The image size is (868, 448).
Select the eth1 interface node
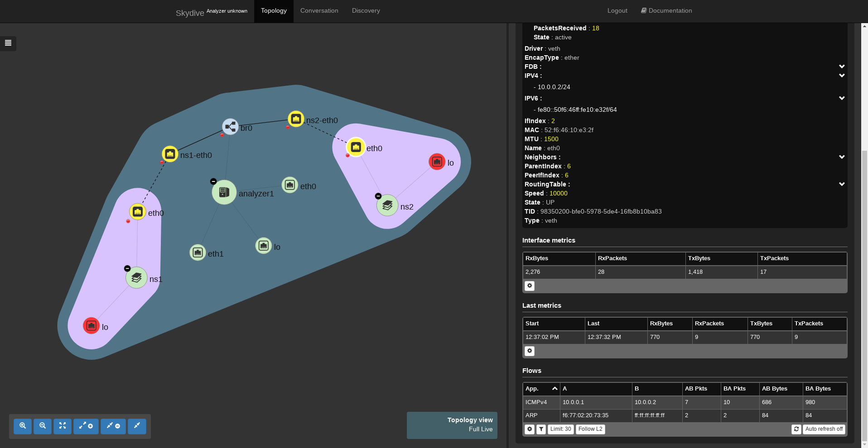198,253
